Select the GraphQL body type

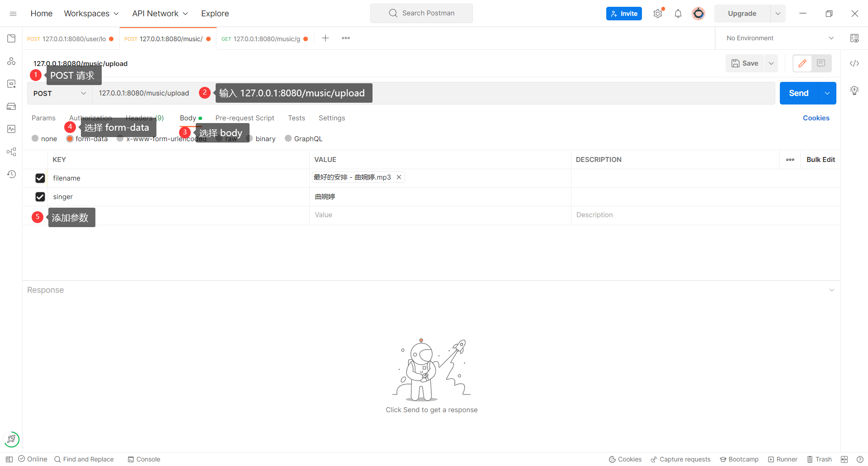click(288, 138)
